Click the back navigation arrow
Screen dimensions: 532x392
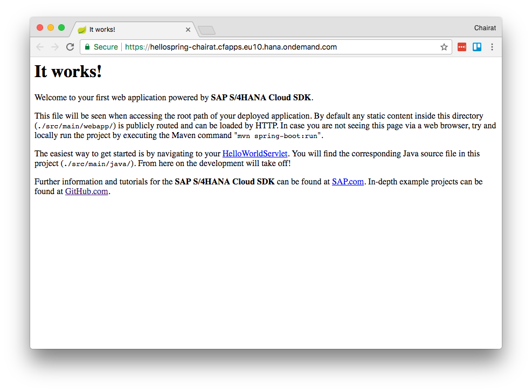pyautogui.click(x=39, y=47)
